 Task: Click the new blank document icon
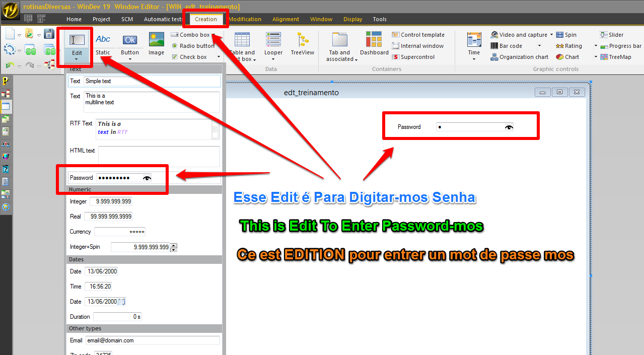pyautogui.click(x=10, y=34)
